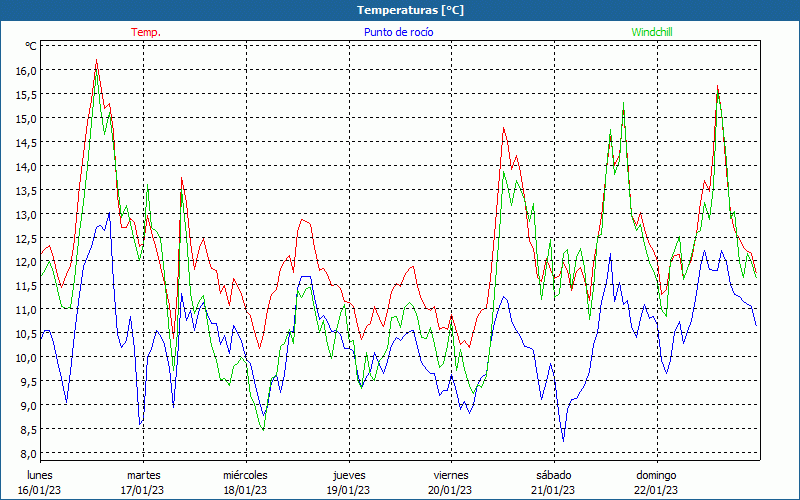Click the 'jueves' day label

(349, 475)
